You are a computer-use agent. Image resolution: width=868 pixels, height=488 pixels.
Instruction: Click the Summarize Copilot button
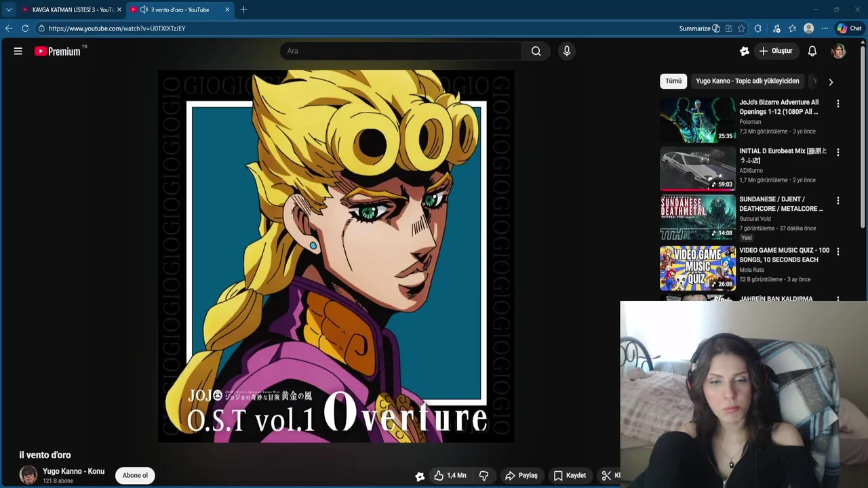[x=699, y=28]
